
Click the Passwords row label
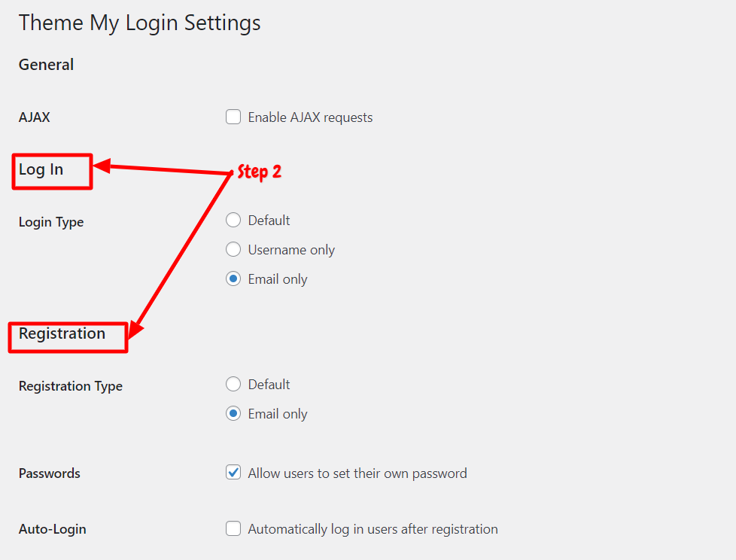click(49, 473)
